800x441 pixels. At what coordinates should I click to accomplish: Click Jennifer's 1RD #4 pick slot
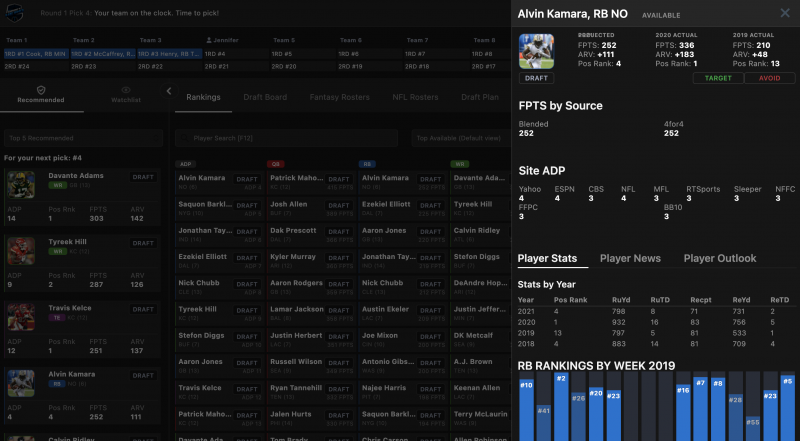click(236, 54)
